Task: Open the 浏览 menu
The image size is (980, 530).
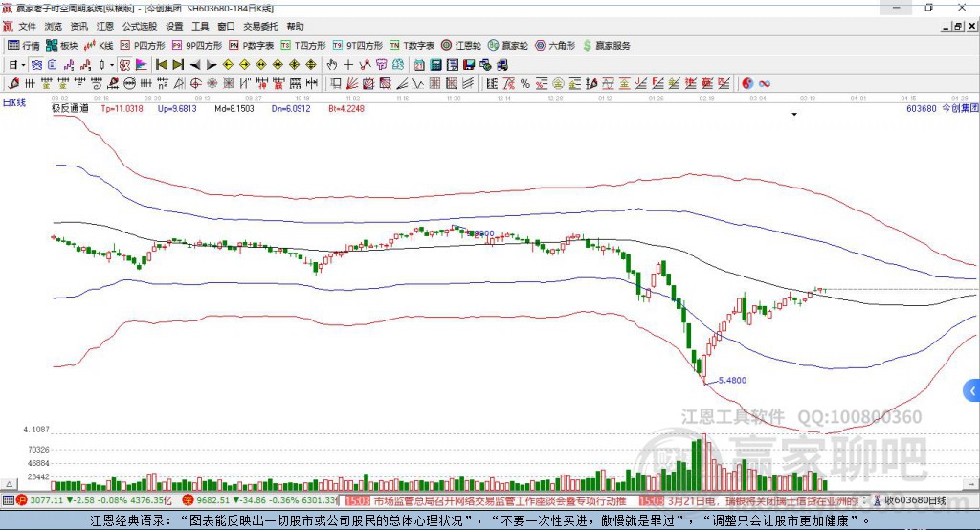Action: pos(54,26)
